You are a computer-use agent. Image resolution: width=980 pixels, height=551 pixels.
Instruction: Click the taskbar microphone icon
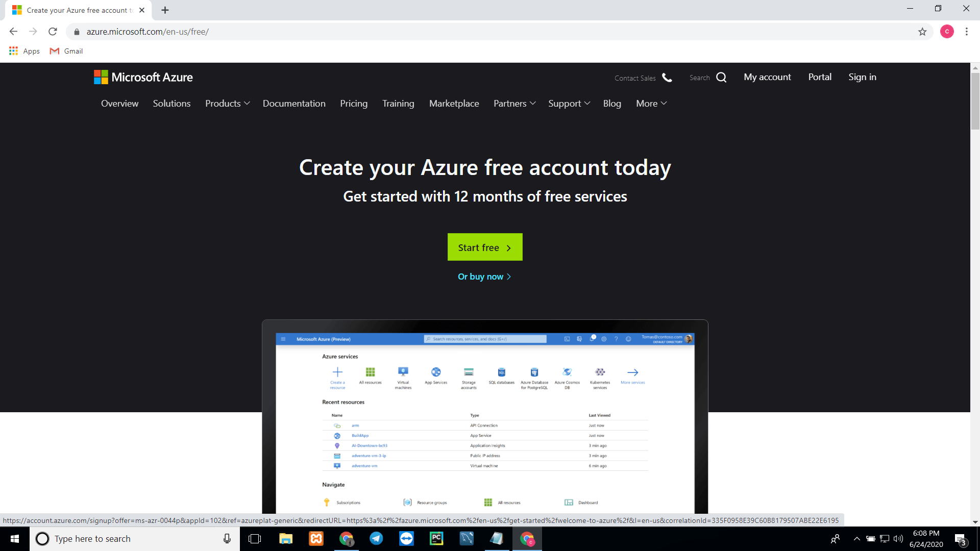227,539
